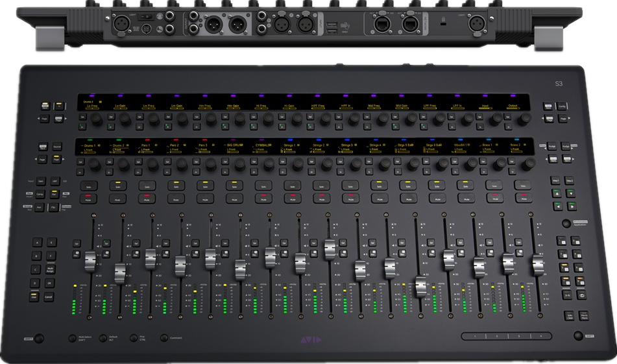Hit the Back button beside Source
This screenshot has height=364, width=617.
(x=43, y=147)
